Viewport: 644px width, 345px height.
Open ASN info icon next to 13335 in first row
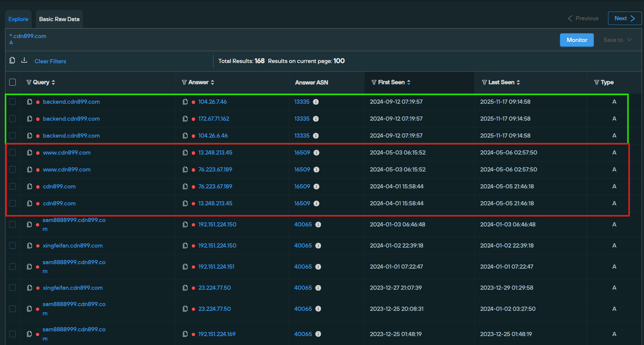click(316, 102)
